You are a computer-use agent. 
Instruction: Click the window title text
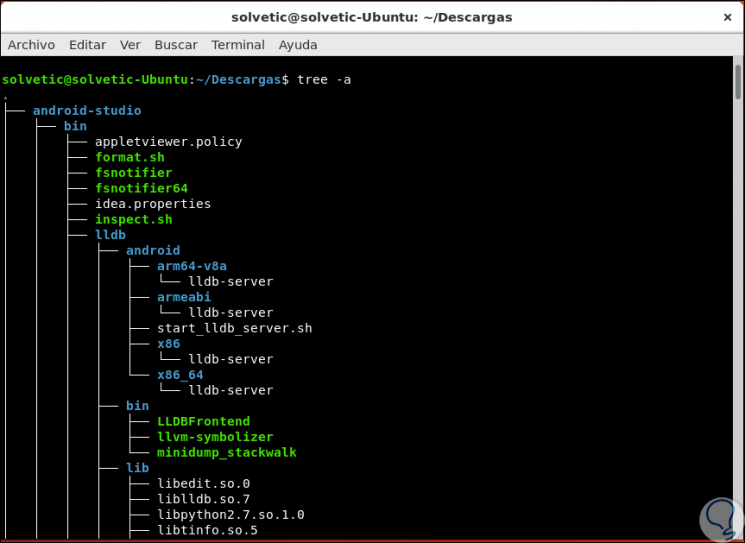tap(372, 18)
